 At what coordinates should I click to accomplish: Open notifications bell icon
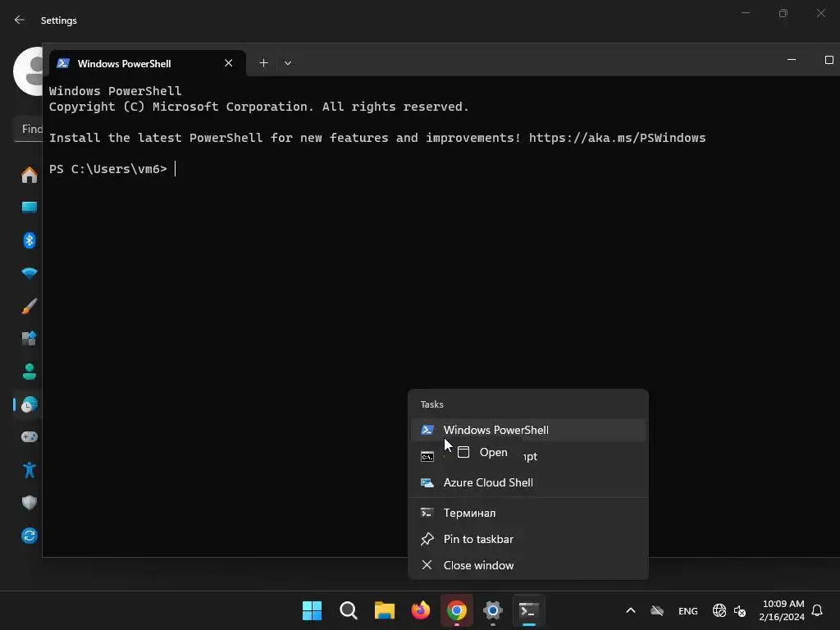[817, 610]
